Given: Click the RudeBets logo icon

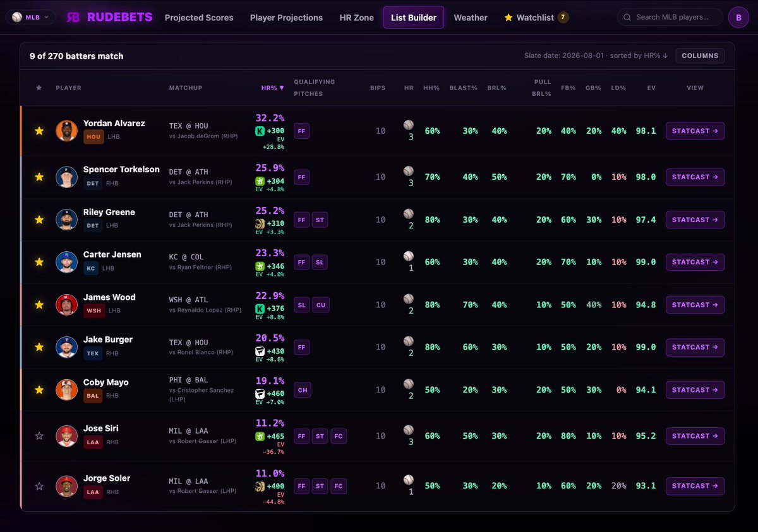Looking at the screenshot, I should tap(73, 18).
